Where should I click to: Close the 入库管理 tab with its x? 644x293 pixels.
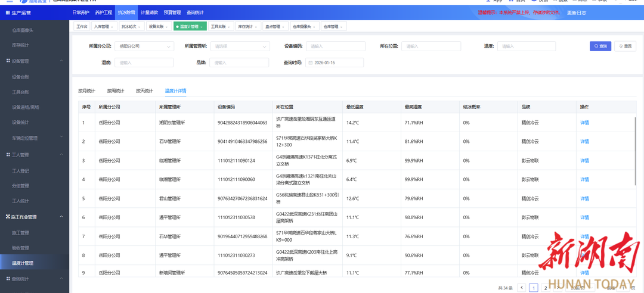point(112,27)
